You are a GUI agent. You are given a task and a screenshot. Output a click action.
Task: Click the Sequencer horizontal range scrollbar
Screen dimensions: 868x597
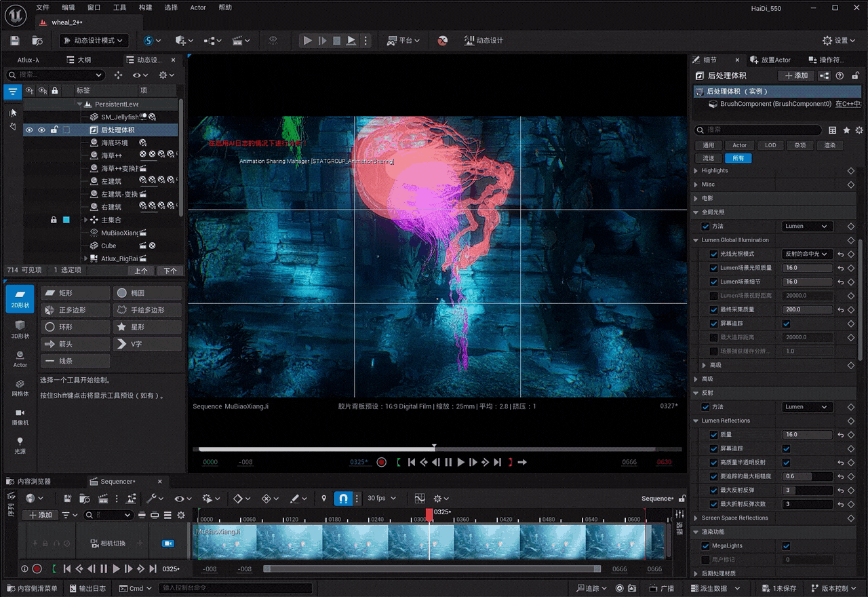click(432, 569)
